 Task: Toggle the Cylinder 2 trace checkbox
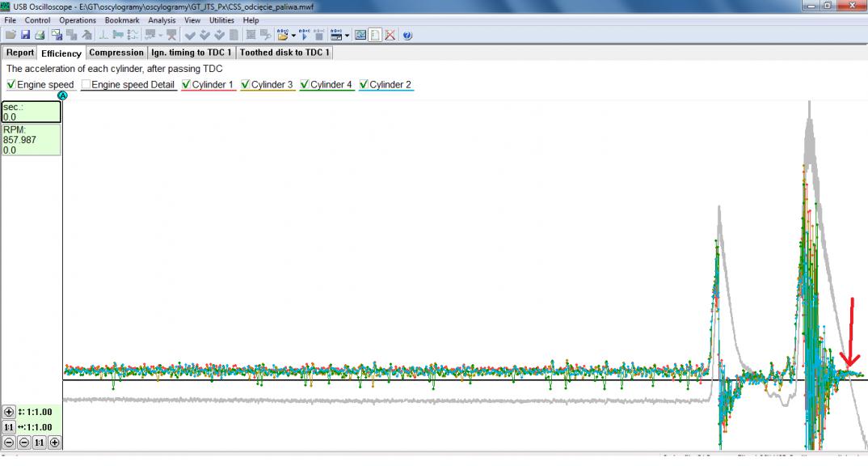pyautogui.click(x=364, y=85)
